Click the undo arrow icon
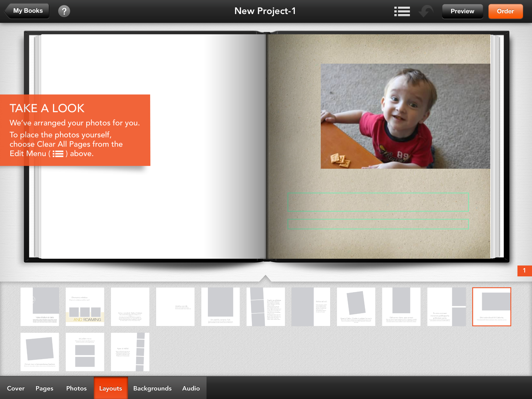The height and width of the screenshot is (399, 532). (425, 11)
